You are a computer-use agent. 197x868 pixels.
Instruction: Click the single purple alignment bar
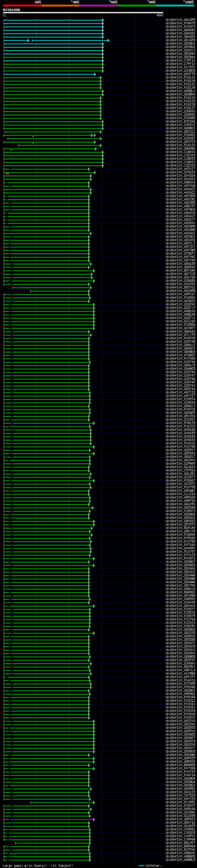click(49, 819)
